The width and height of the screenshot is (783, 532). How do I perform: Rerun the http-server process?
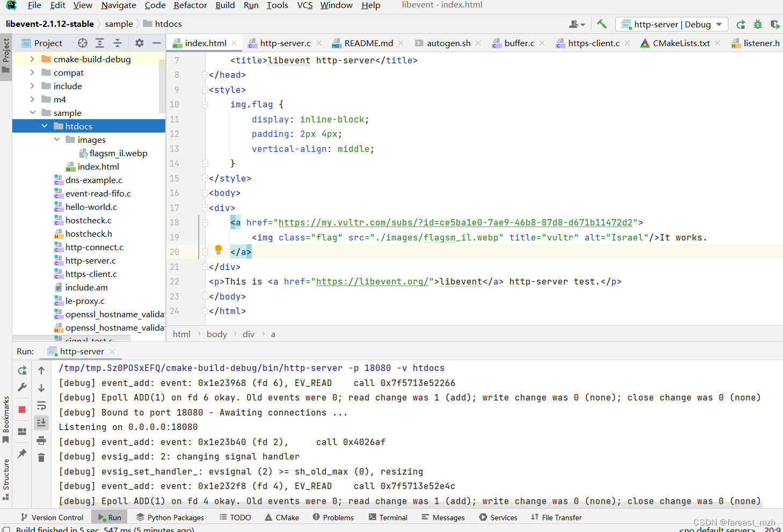coord(22,370)
